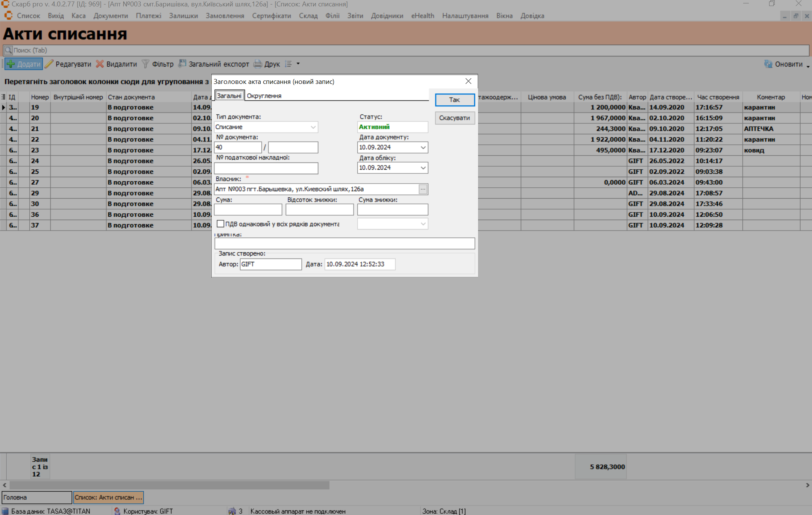This screenshot has height=515, width=812.
Task: Click the Редагувати pencil icon
Action: [x=49, y=64]
